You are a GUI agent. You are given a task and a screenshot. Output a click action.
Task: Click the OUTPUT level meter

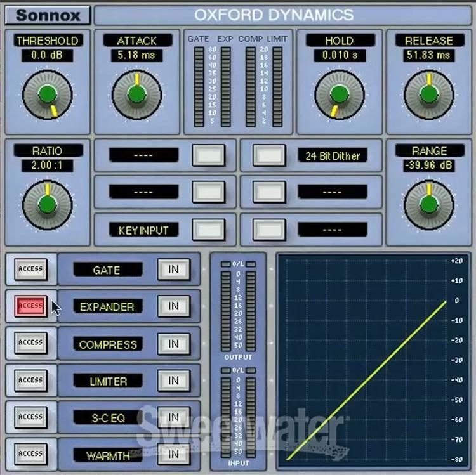(x=238, y=311)
